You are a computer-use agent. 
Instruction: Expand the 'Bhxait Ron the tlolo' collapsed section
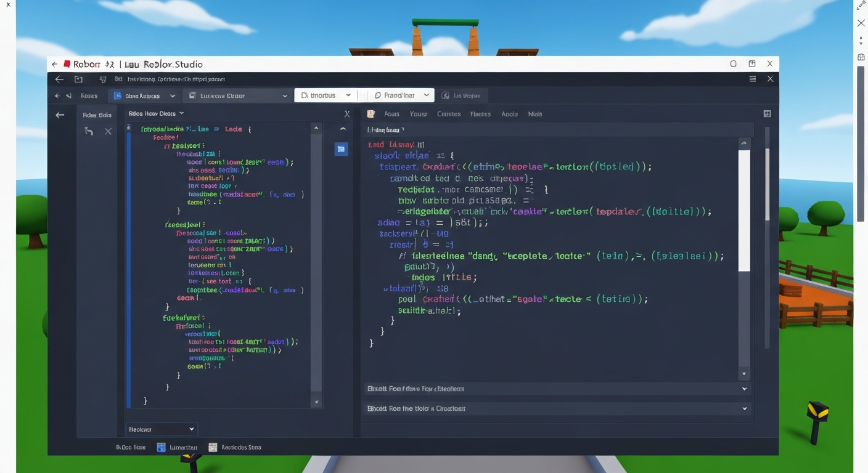(x=557, y=408)
